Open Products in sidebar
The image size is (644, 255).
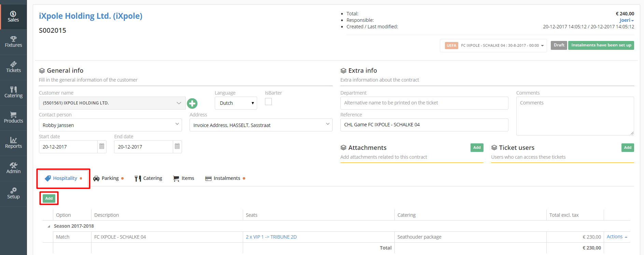(13, 118)
